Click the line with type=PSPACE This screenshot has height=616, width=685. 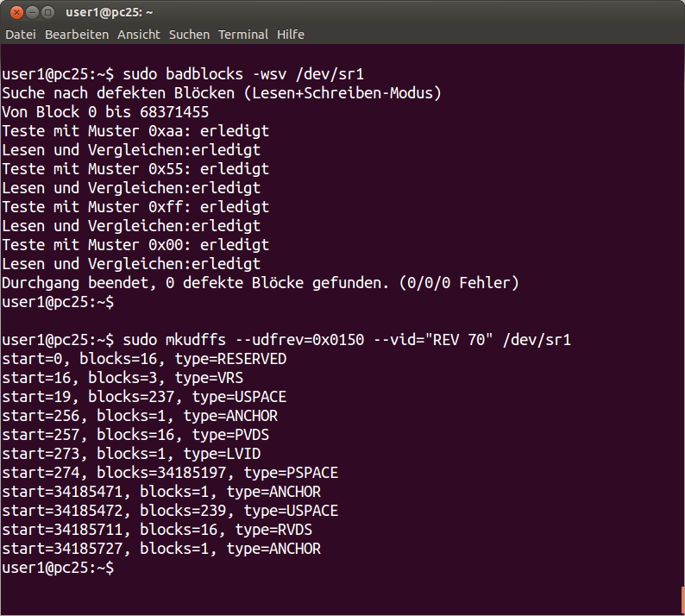(x=170, y=473)
